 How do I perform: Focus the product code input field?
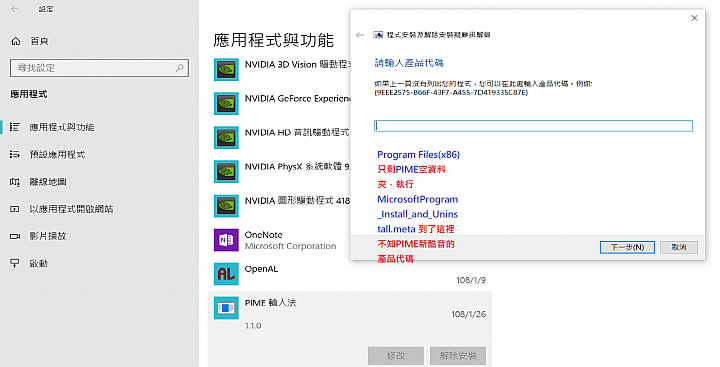click(x=533, y=126)
